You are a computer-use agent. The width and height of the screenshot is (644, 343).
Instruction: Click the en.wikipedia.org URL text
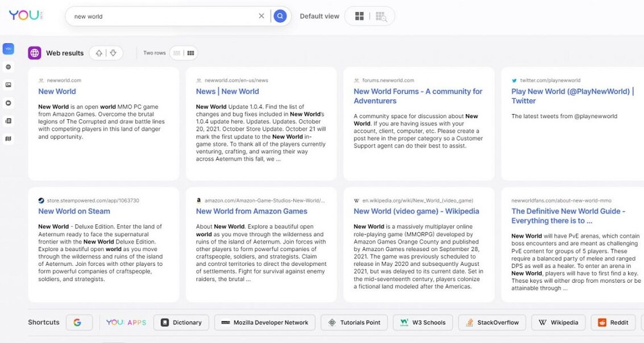pos(417,200)
